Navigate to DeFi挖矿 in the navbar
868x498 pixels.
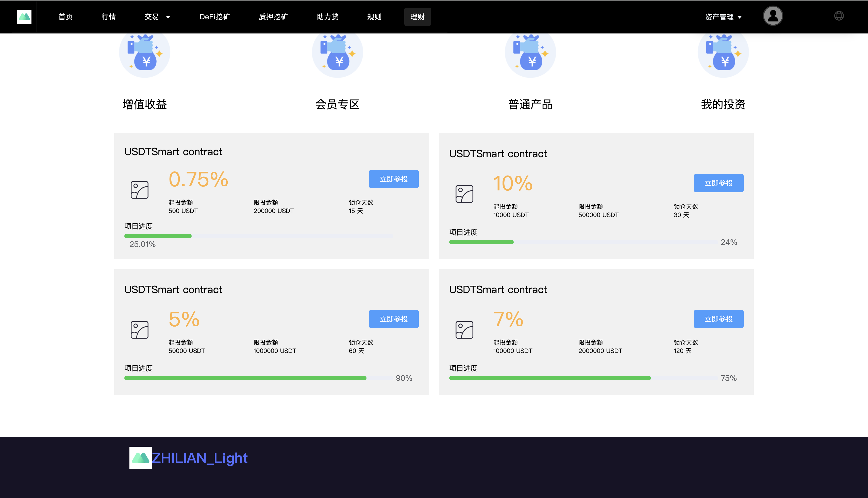[215, 16]
